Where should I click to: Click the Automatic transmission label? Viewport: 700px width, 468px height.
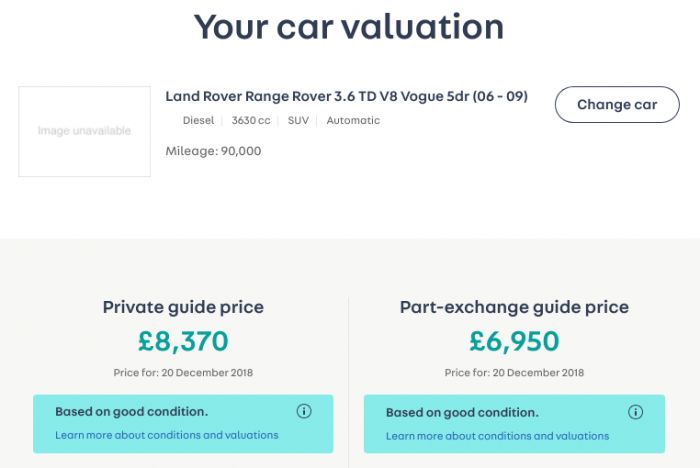coord(353,121)
